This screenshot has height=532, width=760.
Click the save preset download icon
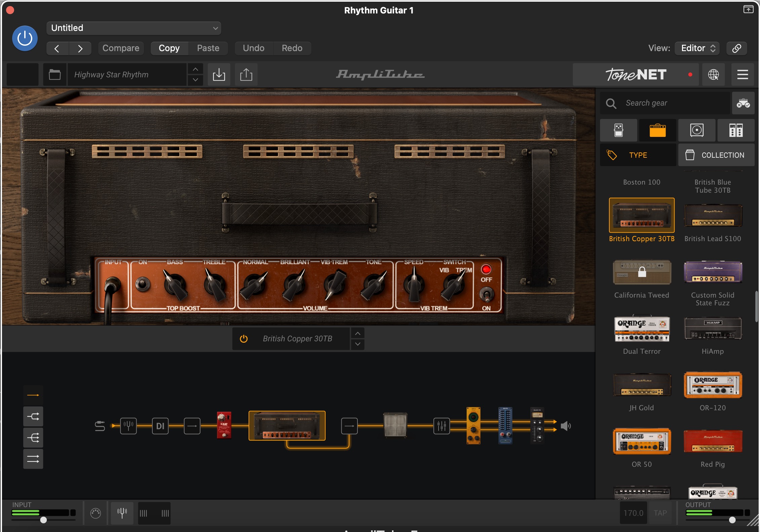point(219,74)
